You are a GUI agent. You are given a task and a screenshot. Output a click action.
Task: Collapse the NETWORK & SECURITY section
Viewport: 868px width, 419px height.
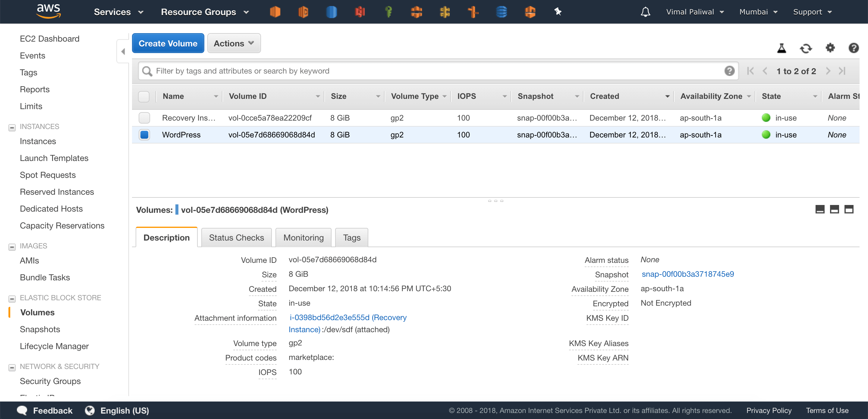(12, 367)
